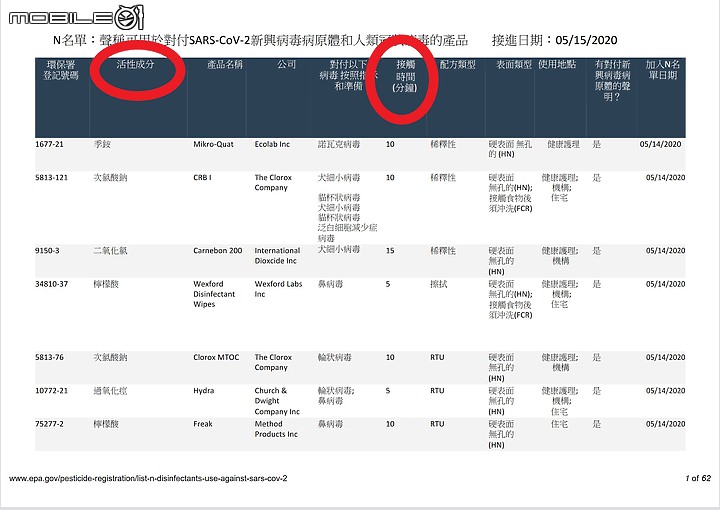Click RTU in the Hydra row
This screenshot has height=510, width=720.
(437, 391)
